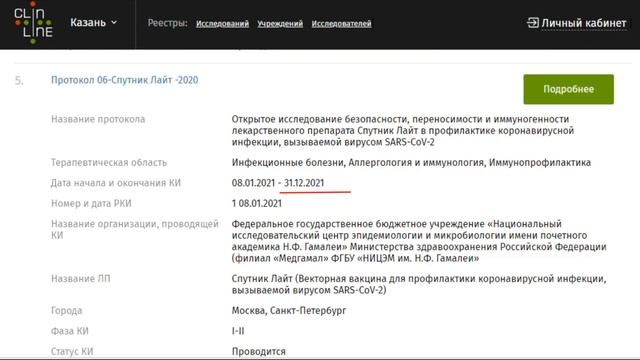
Task: Click the Название ЛП label
Action: (x=80, y=279)
